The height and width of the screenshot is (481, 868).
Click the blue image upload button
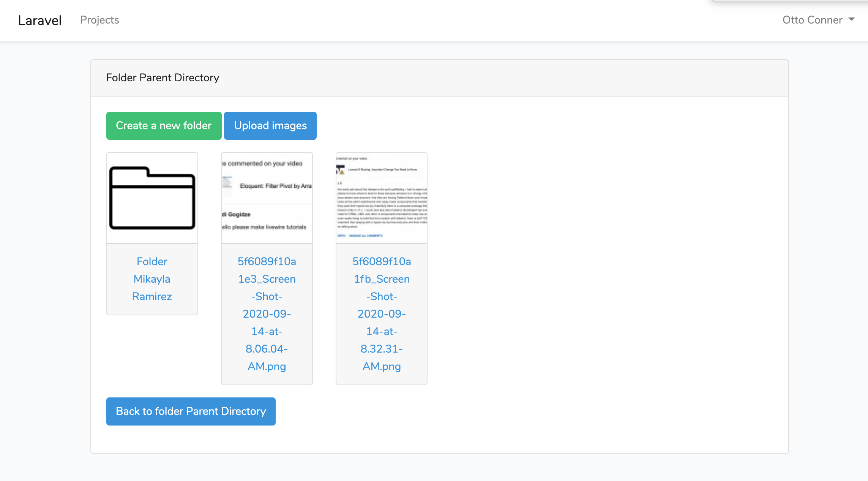coord(270,125)
